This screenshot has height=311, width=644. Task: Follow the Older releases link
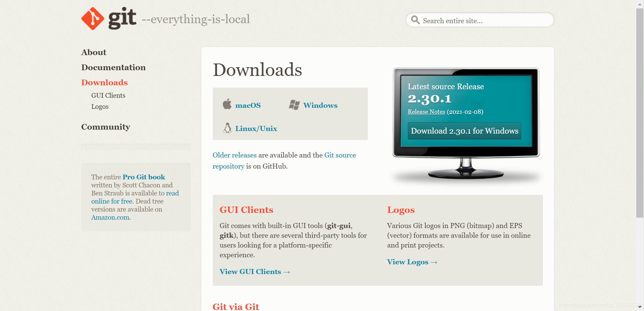coord(235,155)
